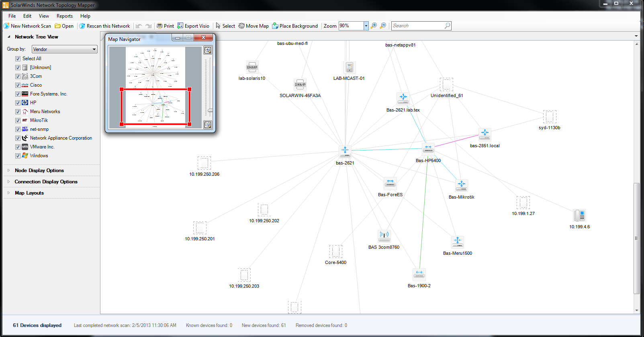Click Map Navigator zoom-in icon at top
Image resolution: width=644 pixels, height=337 pixels.
click(208, 50)
